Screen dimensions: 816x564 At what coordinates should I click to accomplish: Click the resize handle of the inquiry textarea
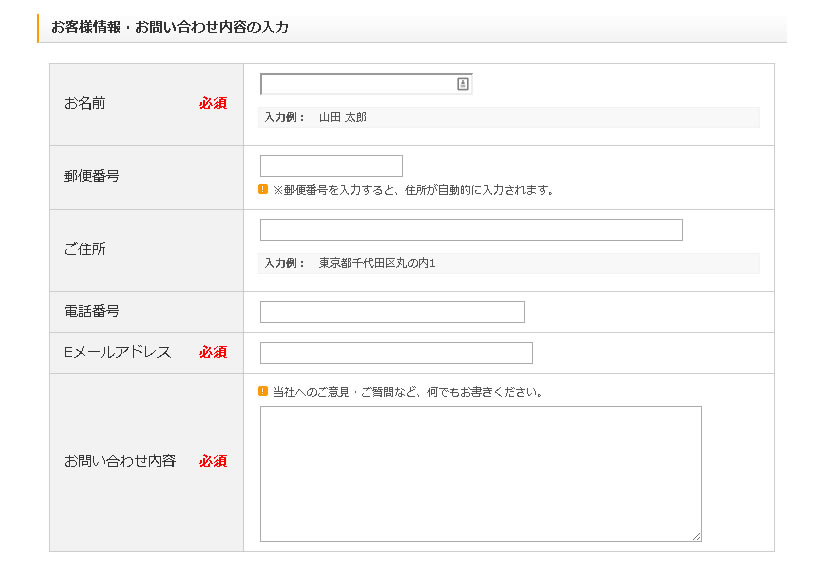point(696,536)
